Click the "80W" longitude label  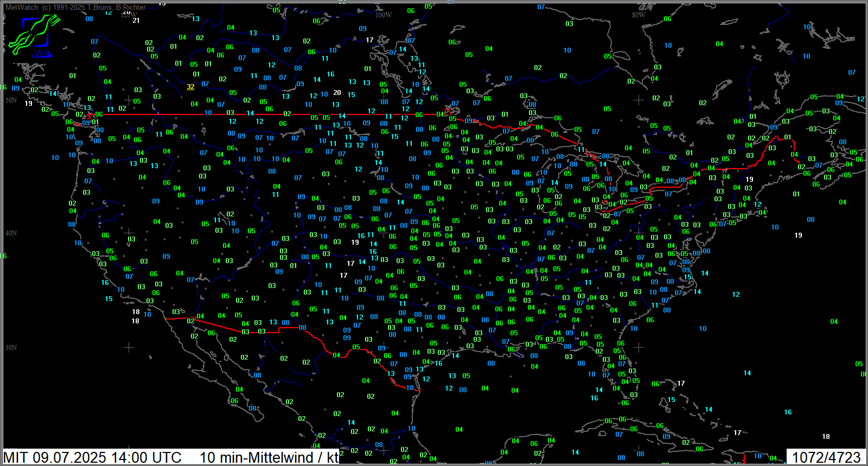pos(639,15)
